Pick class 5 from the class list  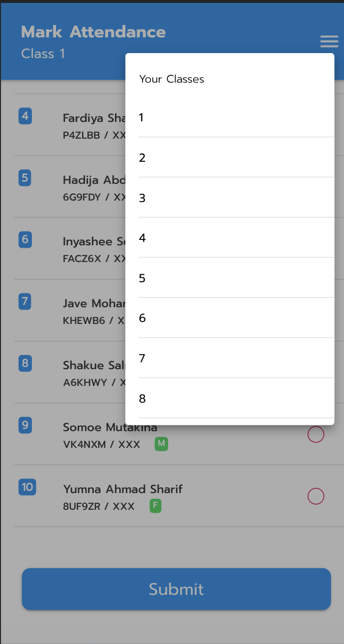229,278
